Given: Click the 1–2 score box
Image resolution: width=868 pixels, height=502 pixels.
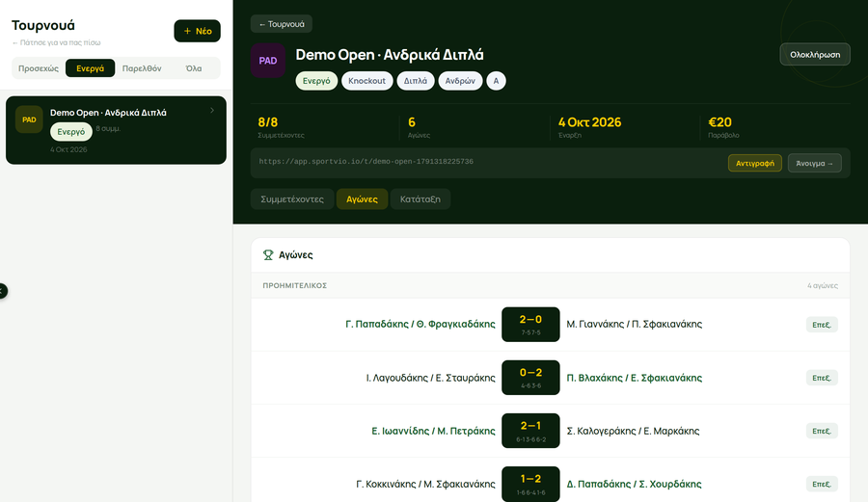Looking at the screenshot, I should tap(530, 484).
